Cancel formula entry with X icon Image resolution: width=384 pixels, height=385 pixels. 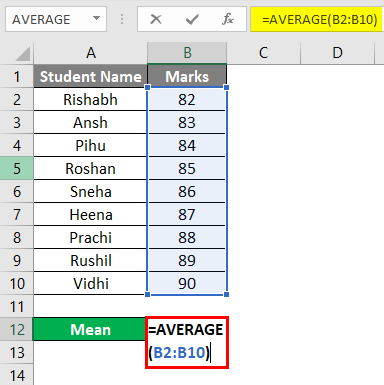[x=156, y=19]
